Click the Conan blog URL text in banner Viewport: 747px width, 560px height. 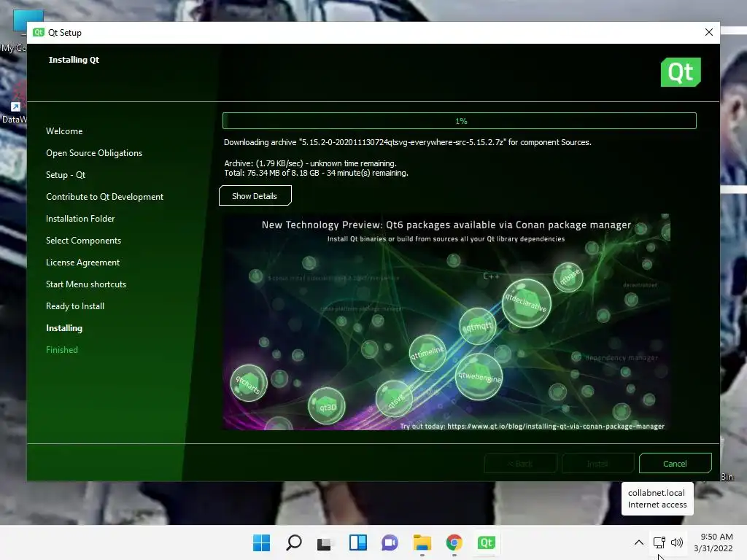555,426
